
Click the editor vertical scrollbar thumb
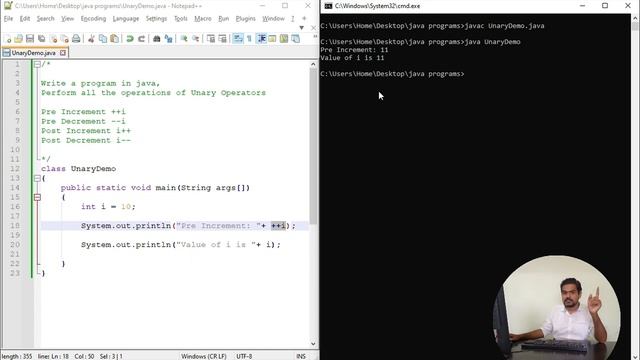point(313,146)
